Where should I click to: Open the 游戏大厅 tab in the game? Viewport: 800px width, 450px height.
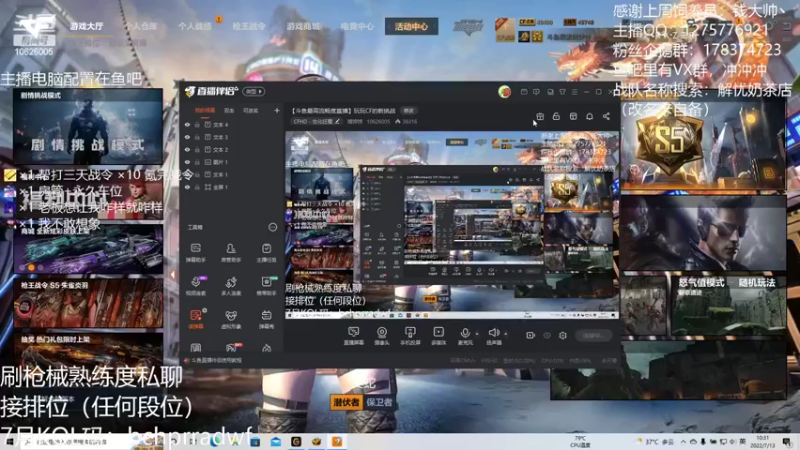point(87,26)
